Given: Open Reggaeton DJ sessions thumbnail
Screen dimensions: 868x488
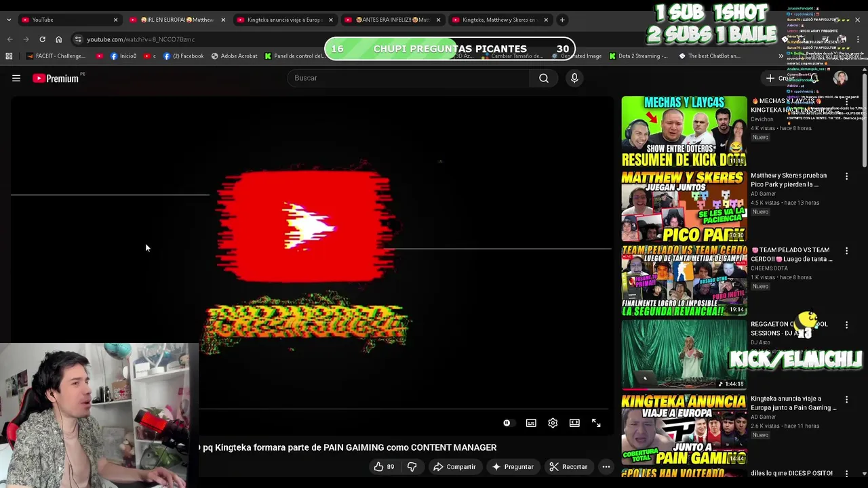Looking at the screenshot, I should tap(684, 355).
